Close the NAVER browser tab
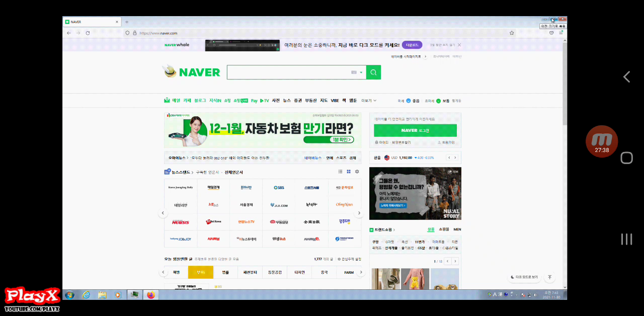Viewport: 644px width, 316px height. (117, 22)
